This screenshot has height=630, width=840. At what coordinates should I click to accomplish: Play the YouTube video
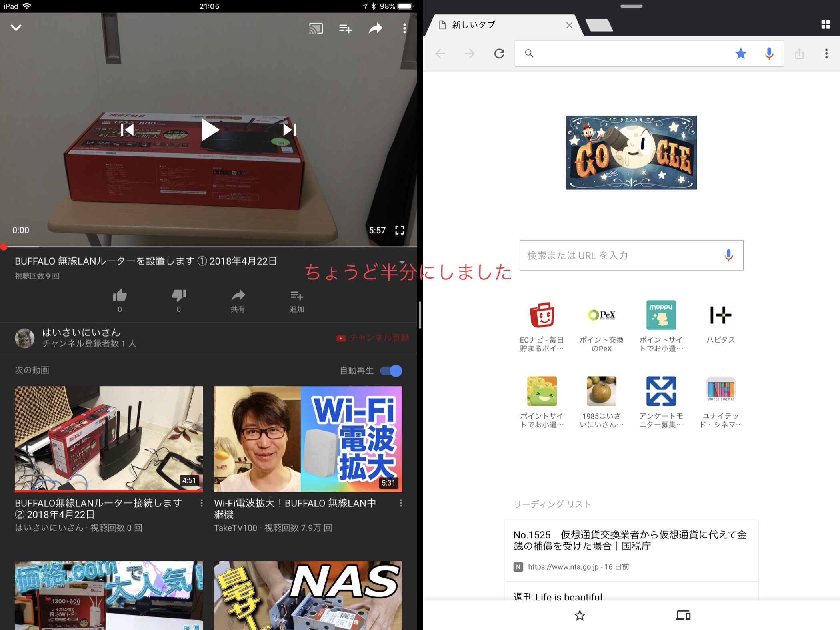(x=210, y=130)
